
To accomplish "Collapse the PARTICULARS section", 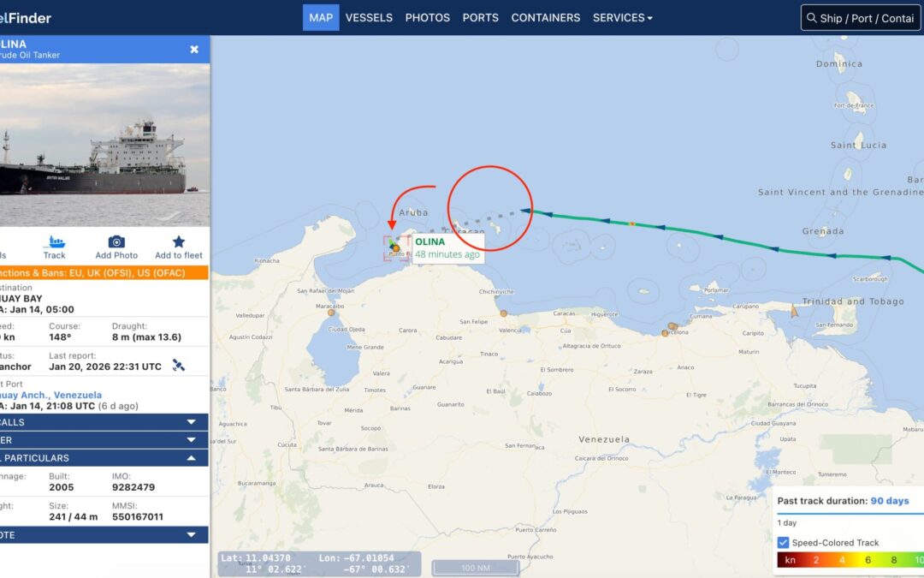I will coord(191,457).
